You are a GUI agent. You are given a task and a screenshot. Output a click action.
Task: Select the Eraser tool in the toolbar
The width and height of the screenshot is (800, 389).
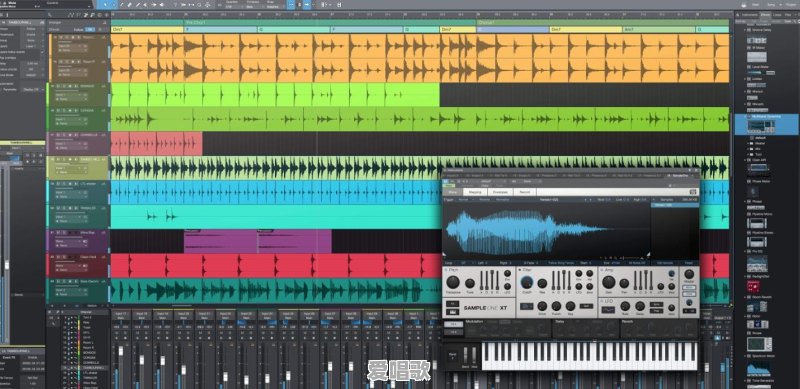click(x=130, y=5)
